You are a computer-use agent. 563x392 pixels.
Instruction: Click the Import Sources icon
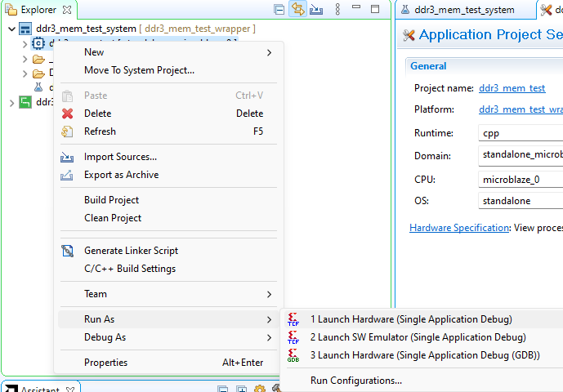pyautogui.click(x=68, y=157)
